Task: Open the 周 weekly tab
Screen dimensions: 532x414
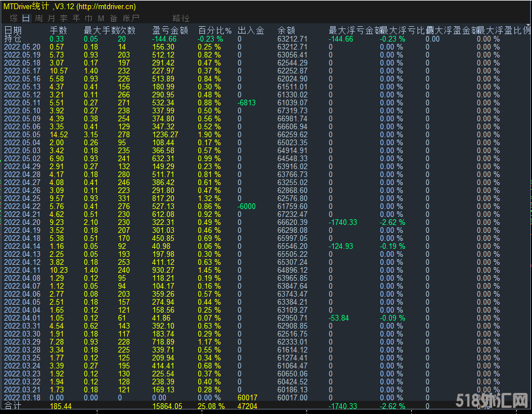Action: coord(39,18)
